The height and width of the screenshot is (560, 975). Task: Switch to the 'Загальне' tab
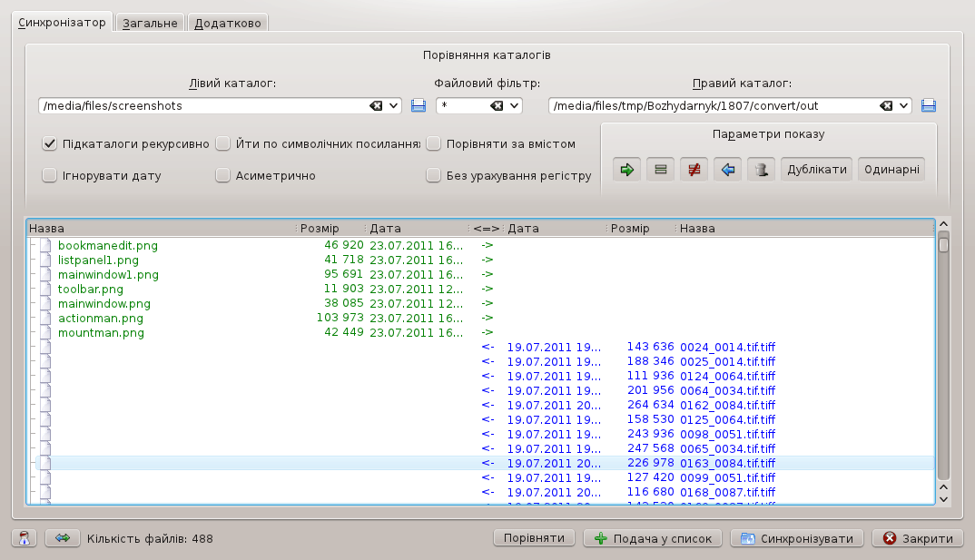coord(151,23)
